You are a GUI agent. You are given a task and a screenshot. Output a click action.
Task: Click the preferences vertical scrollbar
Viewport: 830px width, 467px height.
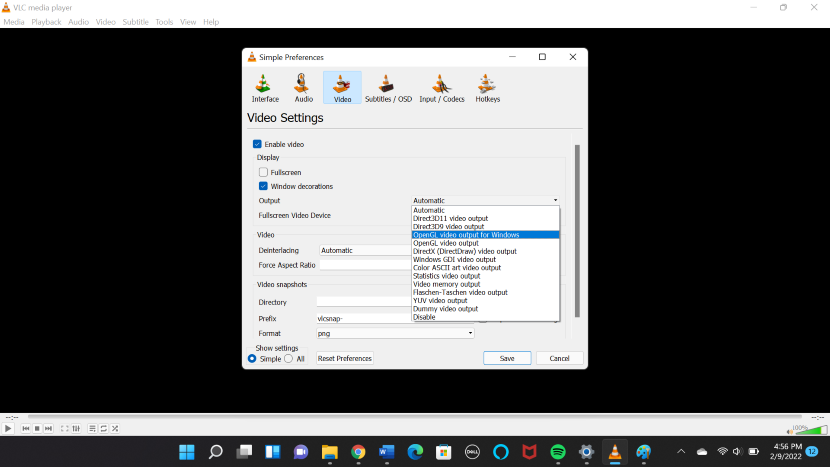point(577,231)
